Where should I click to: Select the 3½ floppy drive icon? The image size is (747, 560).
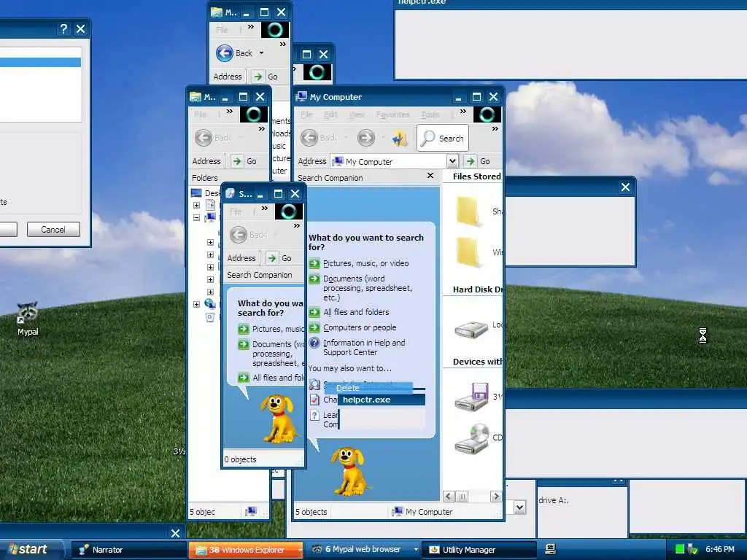click(x=471, y=396)
